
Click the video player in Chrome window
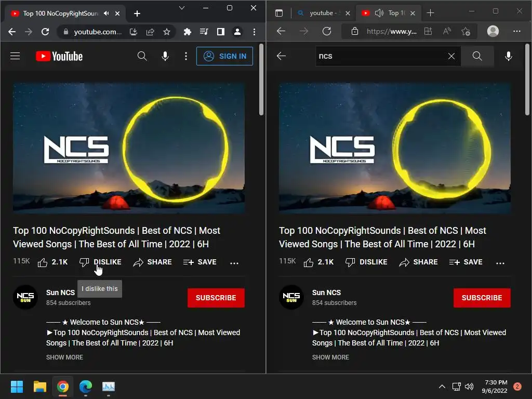pos(129,148)
